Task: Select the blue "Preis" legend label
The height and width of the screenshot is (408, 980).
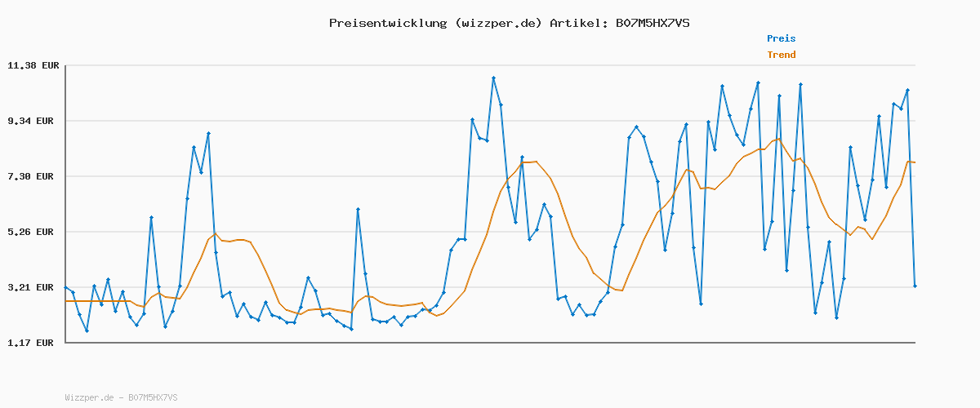Action: pos(781,38)
